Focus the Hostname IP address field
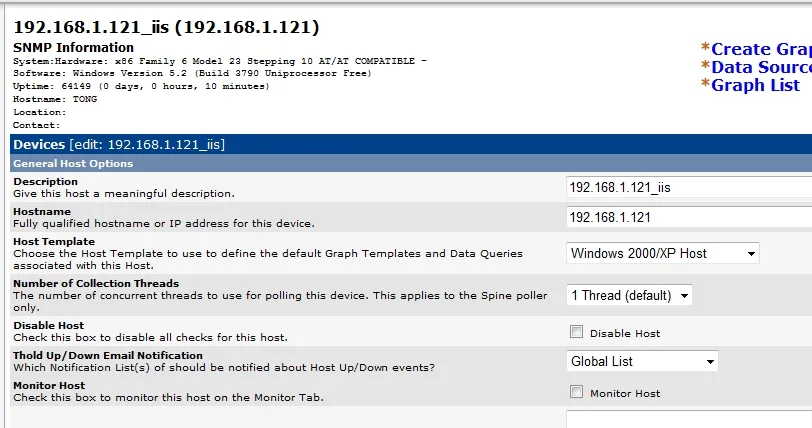The width and height of the screenshot is (812, 428). click(x=688, y=216)
